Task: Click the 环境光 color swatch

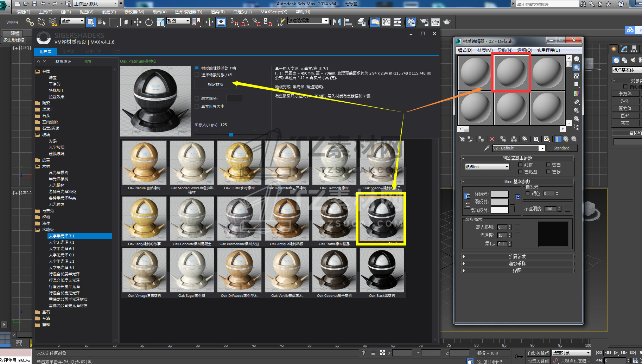Action: click(500, 194)
